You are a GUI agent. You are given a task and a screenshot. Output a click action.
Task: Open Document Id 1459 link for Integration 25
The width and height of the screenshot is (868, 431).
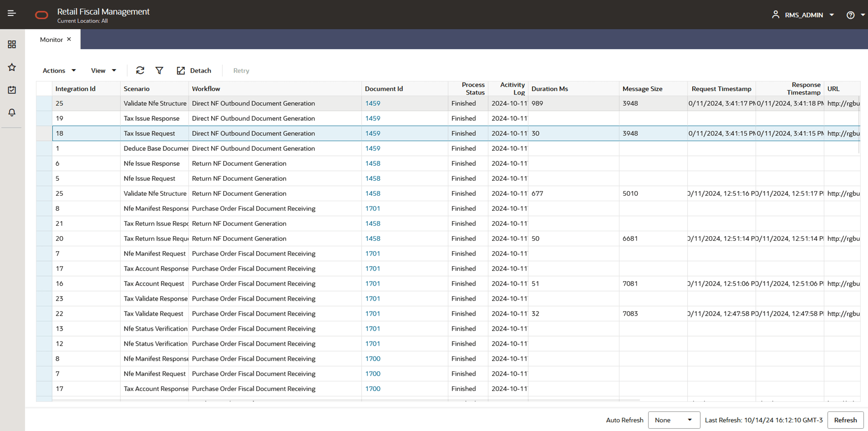[373, 103]
